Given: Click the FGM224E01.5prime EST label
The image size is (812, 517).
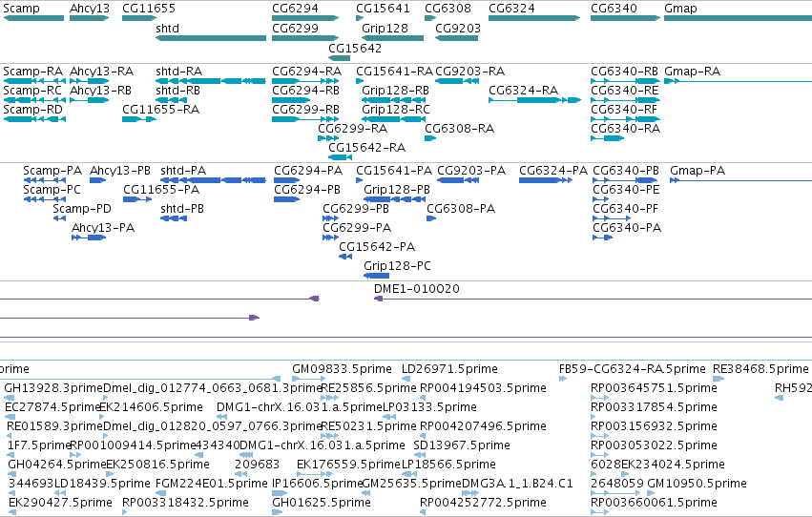Looking at the screenshot, I should coord(211,484).
